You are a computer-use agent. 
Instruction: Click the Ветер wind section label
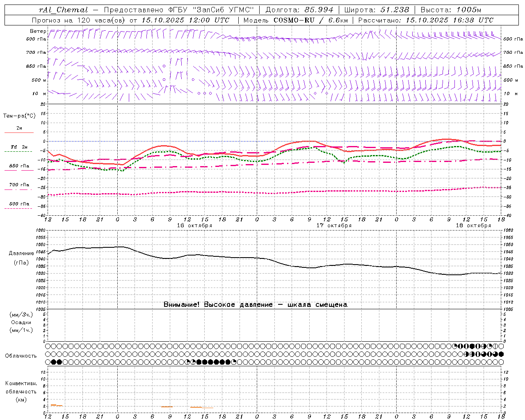click(38, 31)
